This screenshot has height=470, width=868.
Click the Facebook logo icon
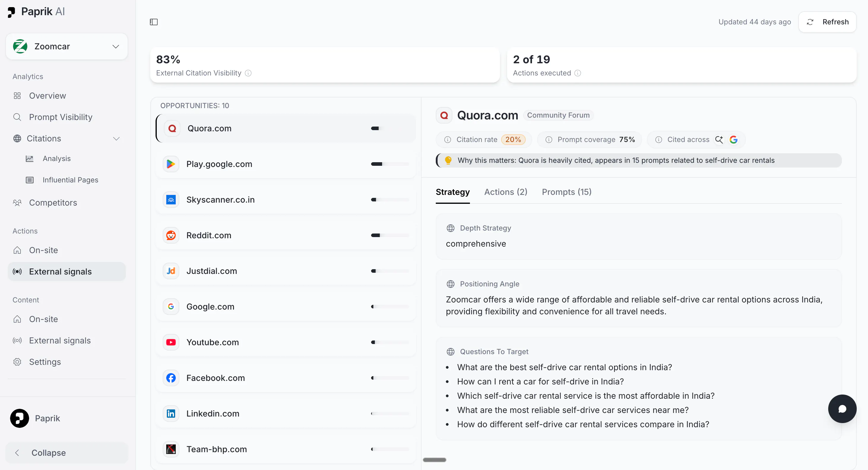tap(171, 378)
